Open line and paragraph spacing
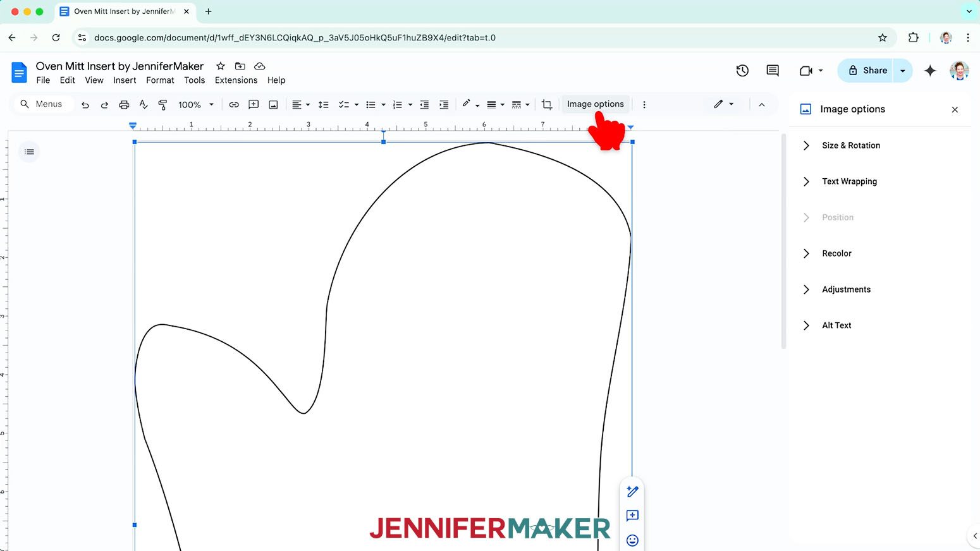The width and height of the screenshot is (980, 551). [324, 105]
